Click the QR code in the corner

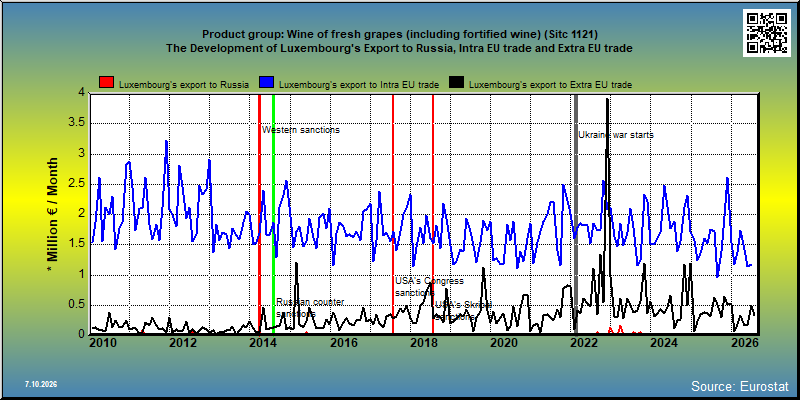pyautogui.click(x=766, y=33)
